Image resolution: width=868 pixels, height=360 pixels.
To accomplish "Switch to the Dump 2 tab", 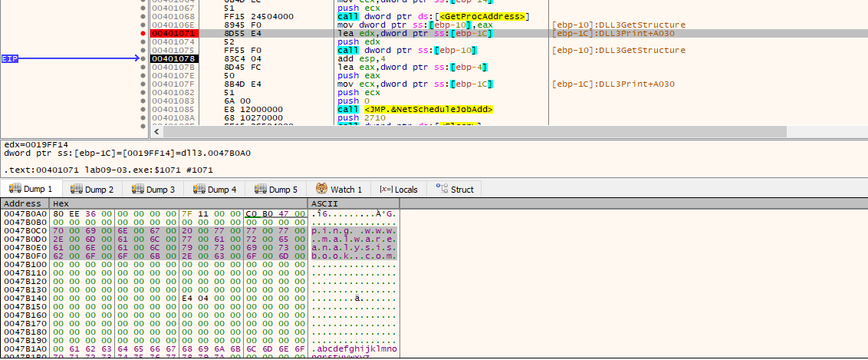I will coord(91,190).
